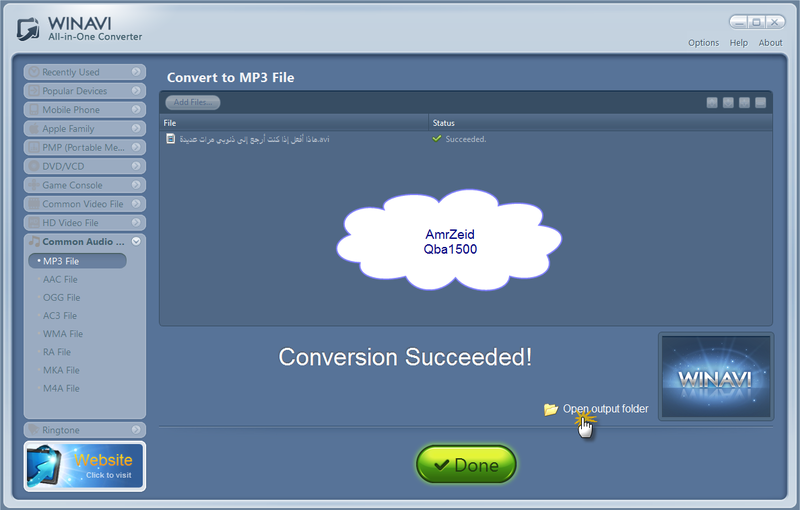Click the document icon of the avi file row
Image resolution: width=800 pixels, height=510 pixels.
[x=171, y=139]
